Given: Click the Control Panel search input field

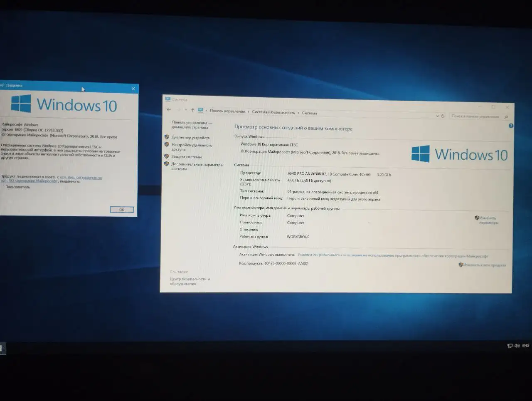Looking at the screenshot, I should 475,117.
